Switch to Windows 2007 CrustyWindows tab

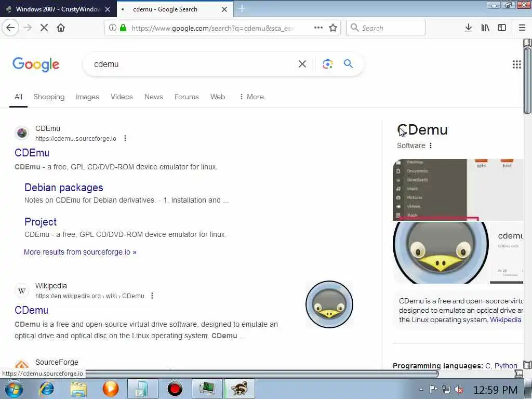pos(58,9)
